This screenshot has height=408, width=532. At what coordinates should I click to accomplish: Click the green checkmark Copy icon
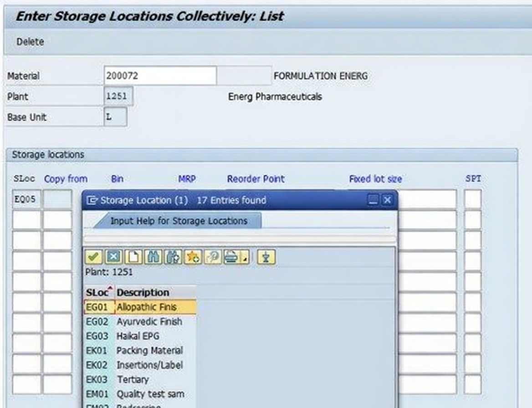click(x=94, y=257)
